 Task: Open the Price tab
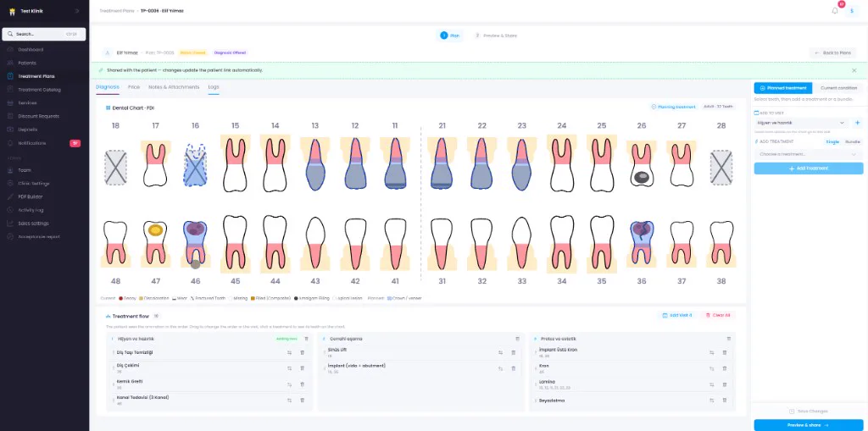[134, 87]
